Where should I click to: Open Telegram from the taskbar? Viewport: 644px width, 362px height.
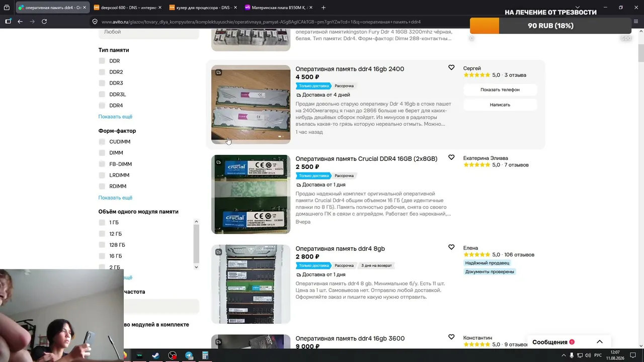(x=189, y=355)
